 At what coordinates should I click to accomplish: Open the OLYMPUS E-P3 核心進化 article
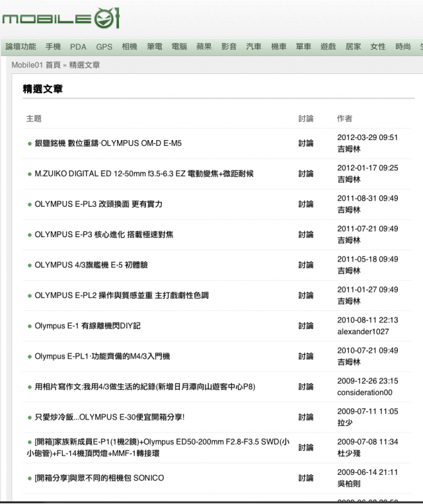coord(104,234)
